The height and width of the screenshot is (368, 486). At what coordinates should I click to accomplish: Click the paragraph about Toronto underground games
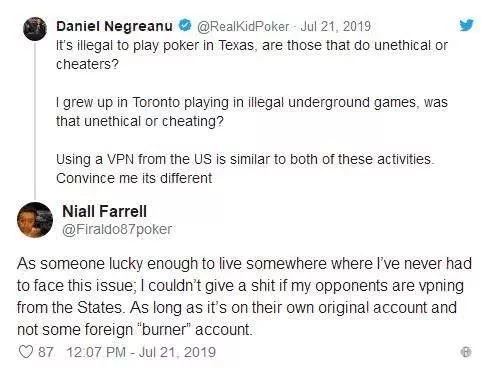click(252, 112)
